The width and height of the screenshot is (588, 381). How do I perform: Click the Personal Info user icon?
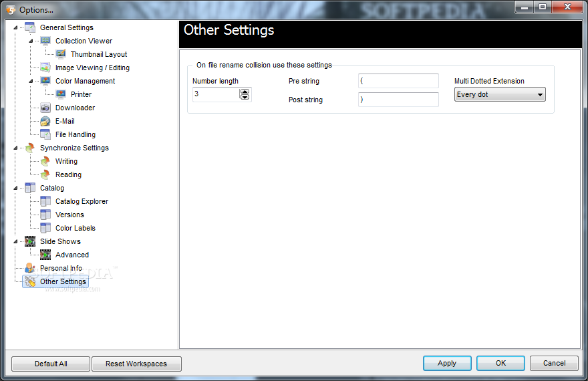tap(30, 268)
